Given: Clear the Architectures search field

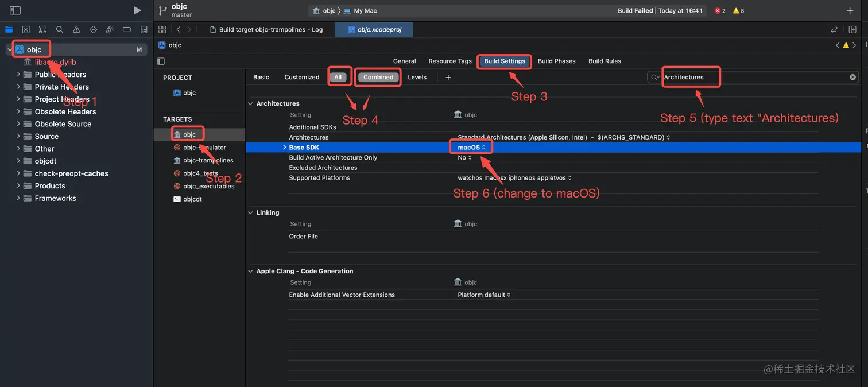Looking at the screenshot, I should click(852, 77).
